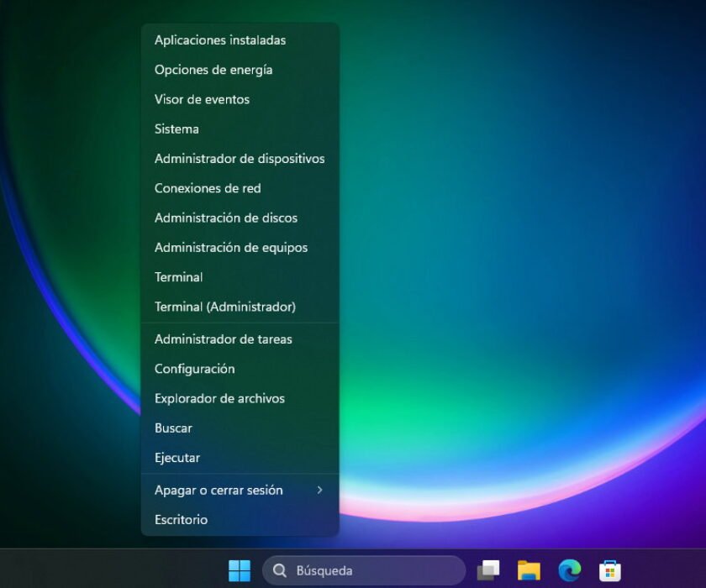Select Conexiones de red
The height and width of the screenshot is (588, 706).
[240, 188]
